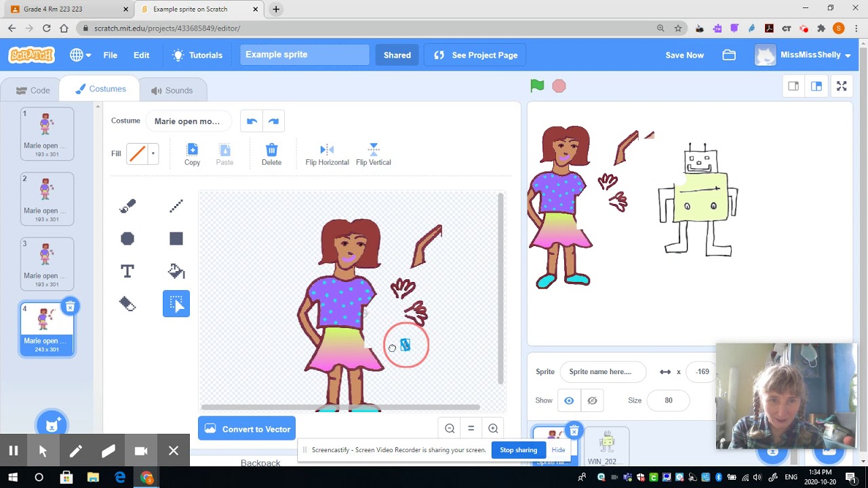Image resolution: width=868 pixels, height=488 pixels.
Task: Edit the sprite Size value
Action: (669, 401)
